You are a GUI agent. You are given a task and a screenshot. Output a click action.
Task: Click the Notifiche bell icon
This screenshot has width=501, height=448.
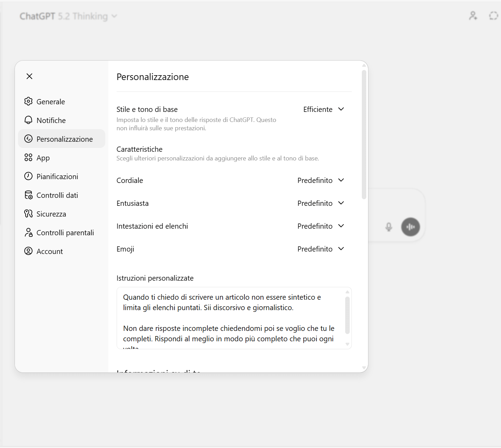click(28, 120)
